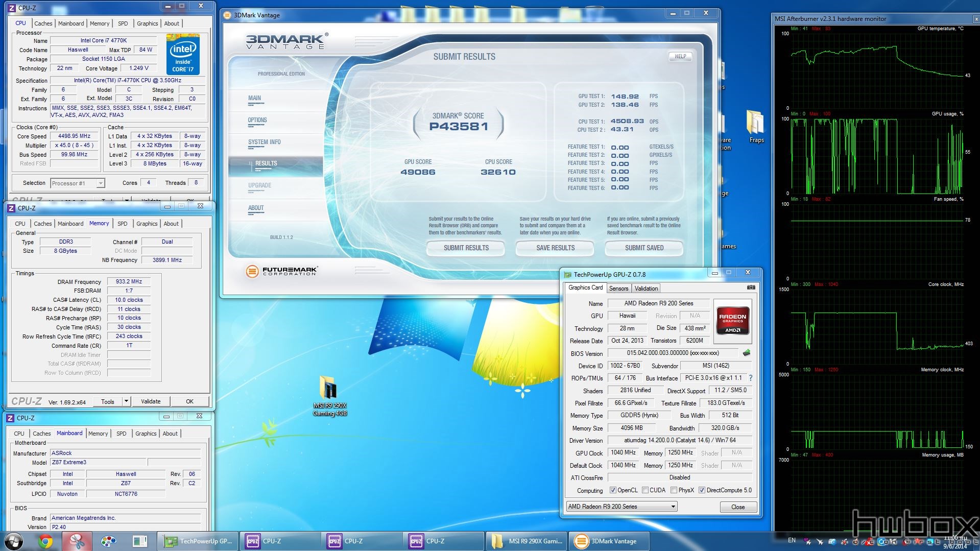Select the MSI R9 290X Gaming 4GB desktop folder
980x551 pixels.
click(330, 396)
